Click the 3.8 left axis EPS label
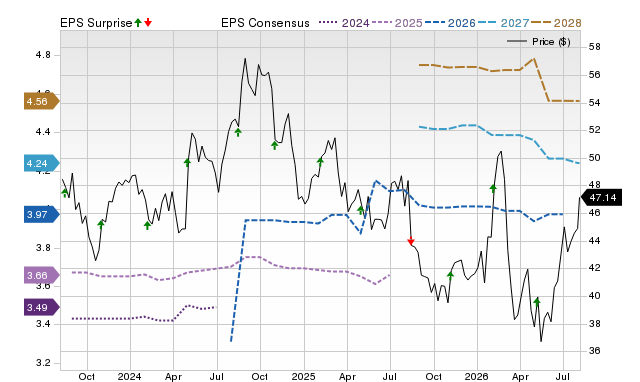Image resolution: width=640 pixels, height=382 pixels. (43, 248)
